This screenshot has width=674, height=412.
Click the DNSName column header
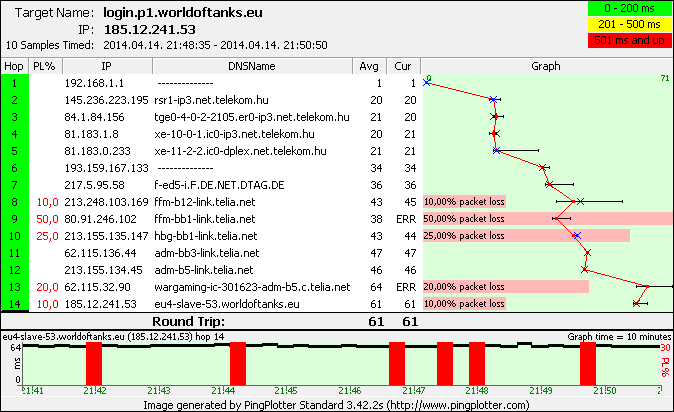(251, 65)
